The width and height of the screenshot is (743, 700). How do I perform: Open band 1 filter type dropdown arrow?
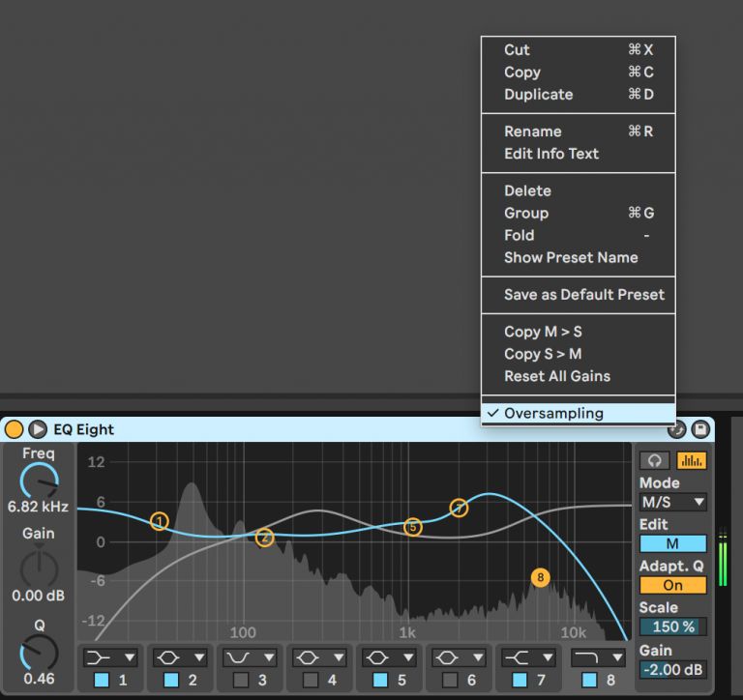point(130,657)
